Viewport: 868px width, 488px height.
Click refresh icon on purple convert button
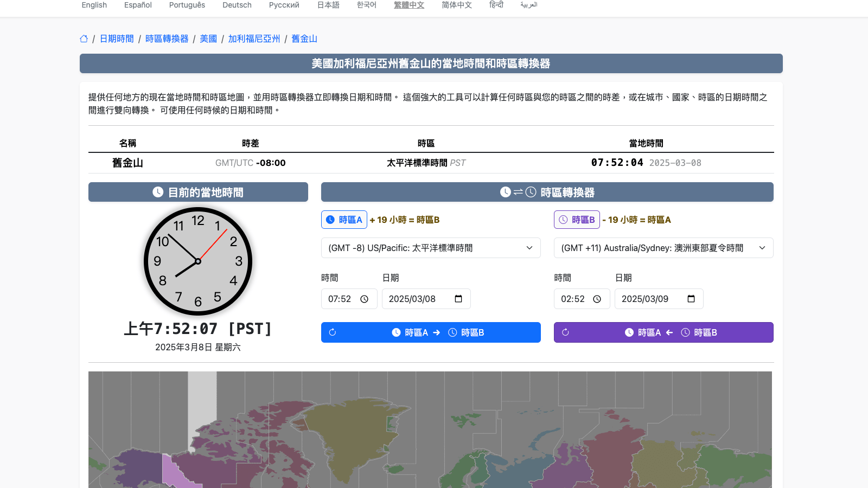coord(565,332)
